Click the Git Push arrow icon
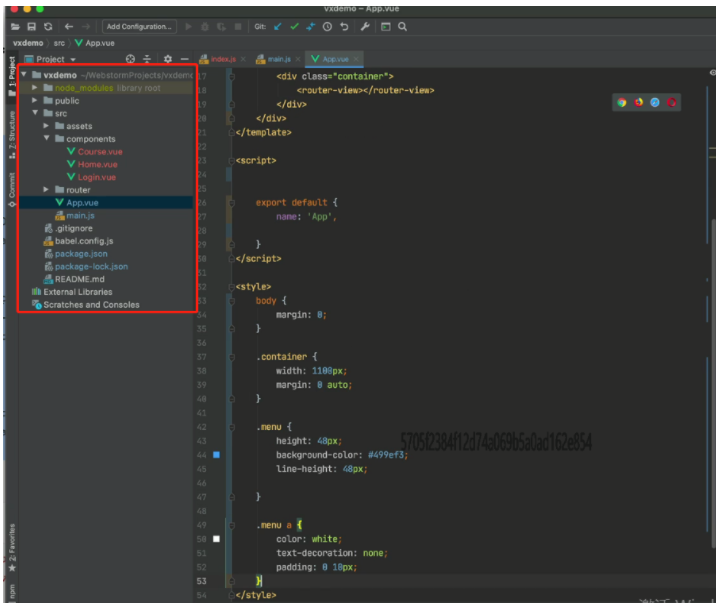Image resolution: width=716 pixels, height=605 pixels. (x=311, y=26)
